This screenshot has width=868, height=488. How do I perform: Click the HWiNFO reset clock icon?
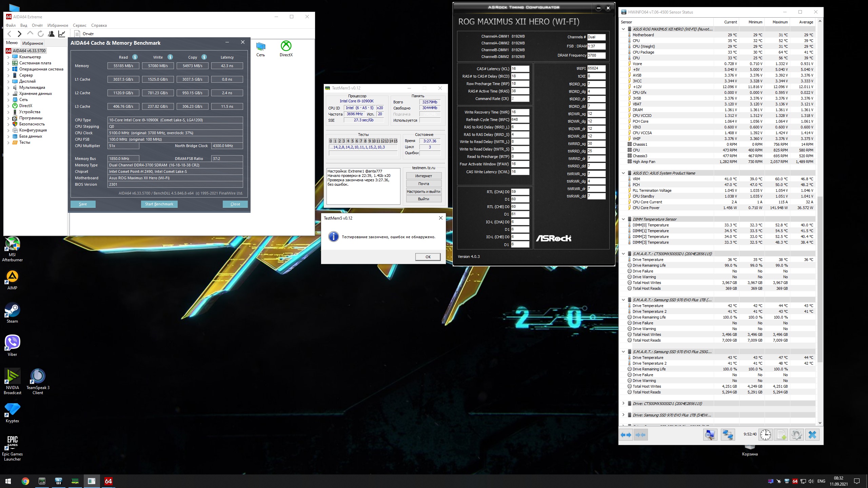click(x=765, y=434)
